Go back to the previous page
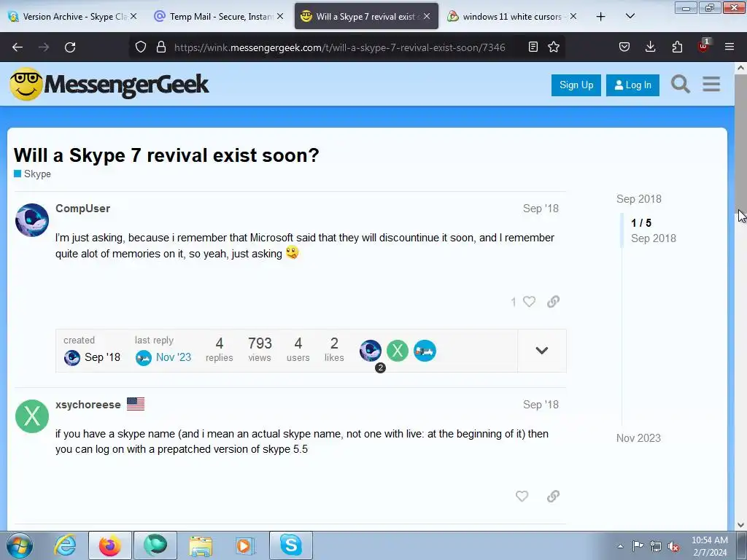747x560 pixels. [18, 47]
